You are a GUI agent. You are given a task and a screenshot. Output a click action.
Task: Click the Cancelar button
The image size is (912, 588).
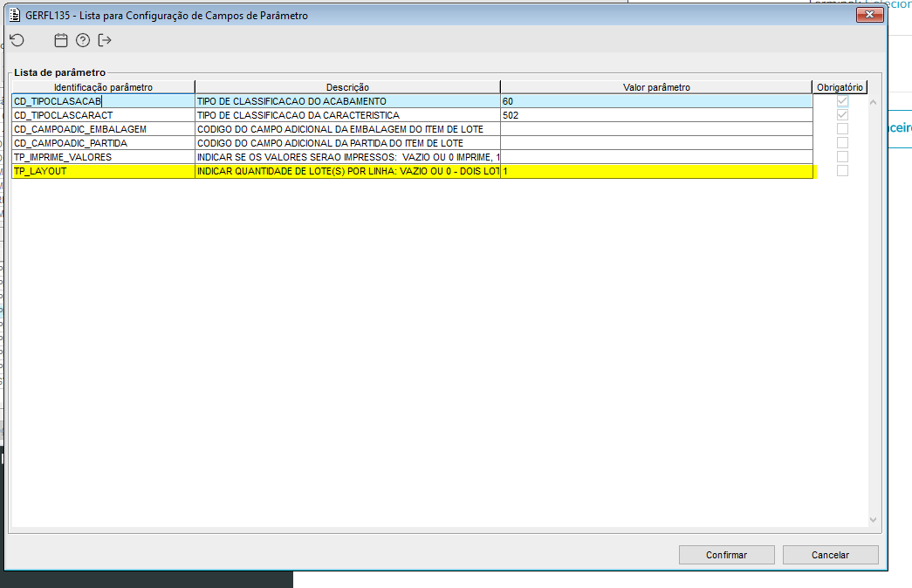(830, 555)
